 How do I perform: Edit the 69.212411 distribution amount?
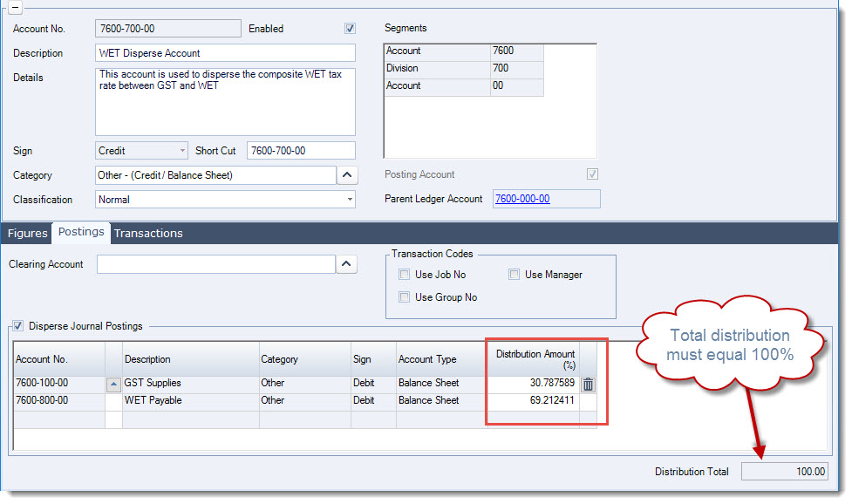(533, 400)
